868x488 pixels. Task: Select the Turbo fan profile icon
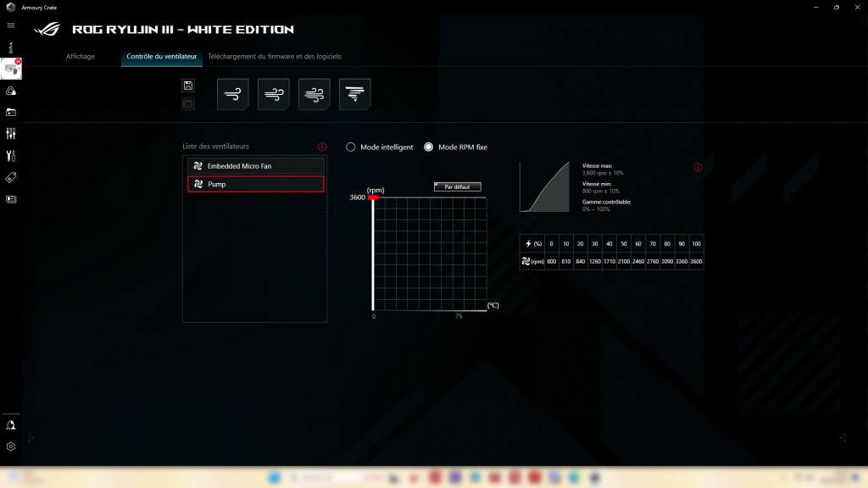click(314, 94)
